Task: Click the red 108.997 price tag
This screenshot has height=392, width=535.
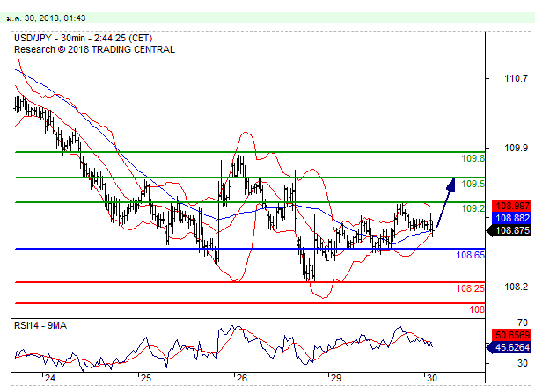Action: [511, 206]
